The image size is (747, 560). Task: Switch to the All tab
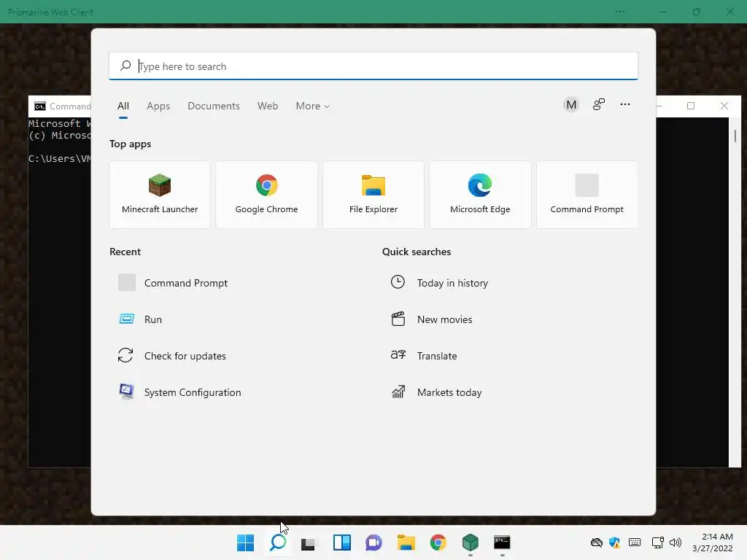click(123, 106)
